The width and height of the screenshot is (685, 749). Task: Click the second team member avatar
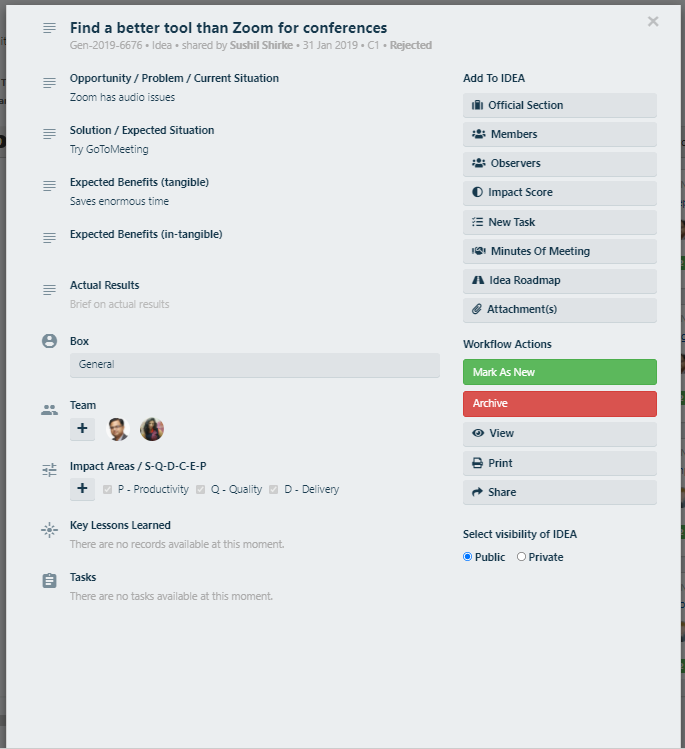pos(152,429)
